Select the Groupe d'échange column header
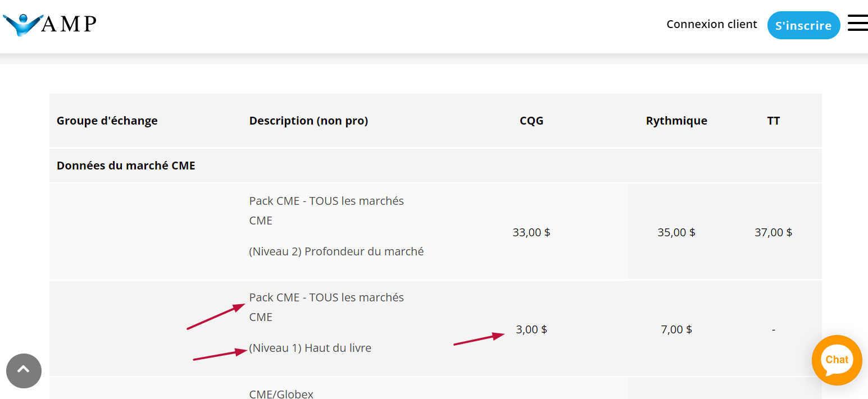Viewport: 868px width, 399px height. coord(107,121)
